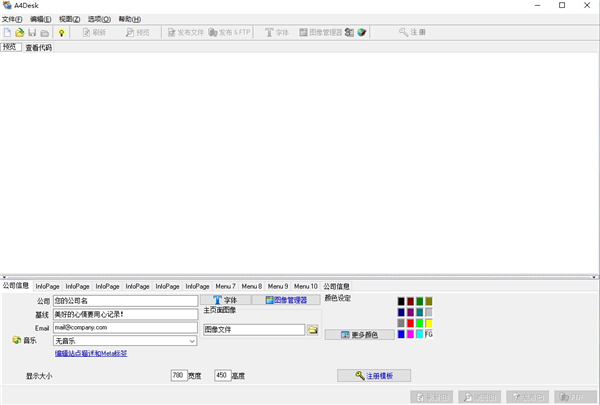Click the 注册模板 button
The height and width of the screenshot is (405, 600).
(373, 376)
